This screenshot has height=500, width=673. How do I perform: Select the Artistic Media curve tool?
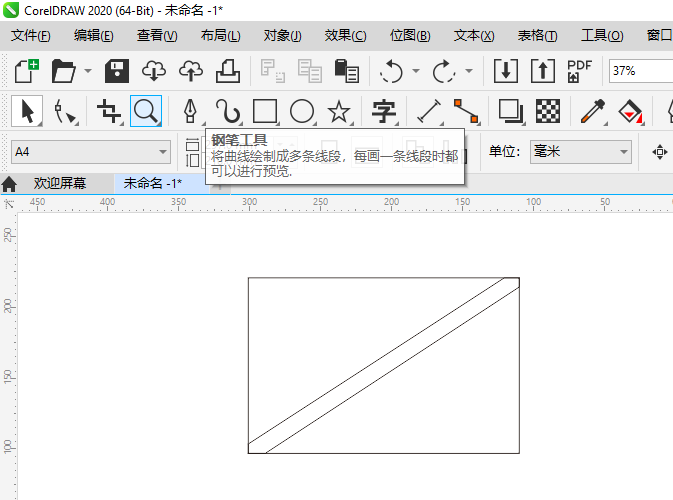point(227,111)
